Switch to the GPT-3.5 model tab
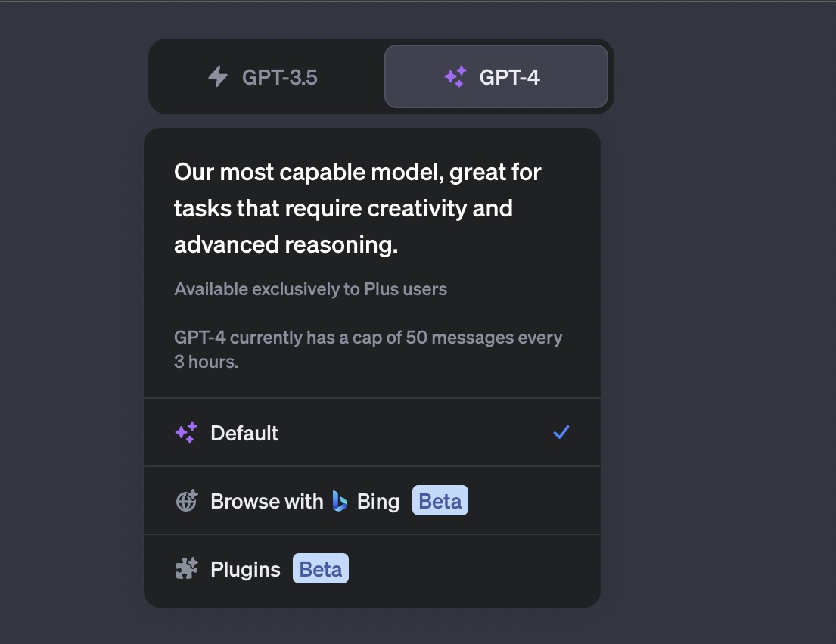The width and height of the screenshot is (836, 644). tap(265, 77)
